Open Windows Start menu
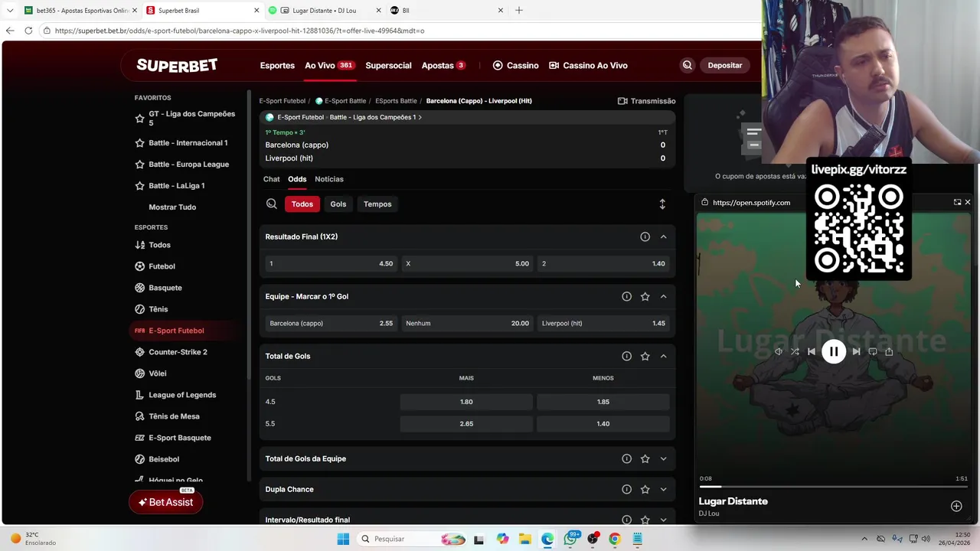 click(343, 539)
